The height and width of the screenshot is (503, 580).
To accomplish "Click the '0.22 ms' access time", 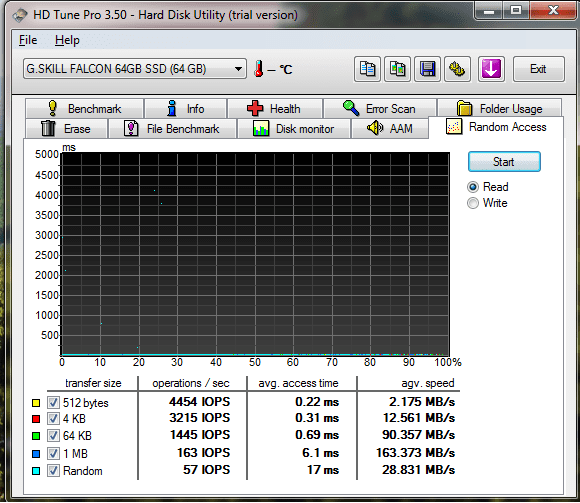I will (317, 402).
